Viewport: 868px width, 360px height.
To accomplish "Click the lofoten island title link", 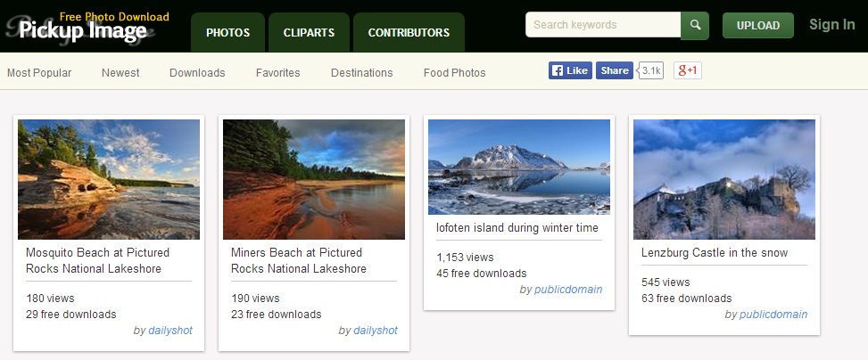I will click(x=517, y=228).
